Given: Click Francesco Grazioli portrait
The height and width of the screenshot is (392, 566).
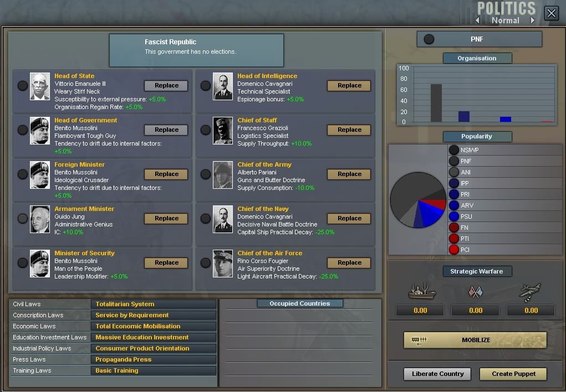Looking at the screenshot, I should coord(223,131).
